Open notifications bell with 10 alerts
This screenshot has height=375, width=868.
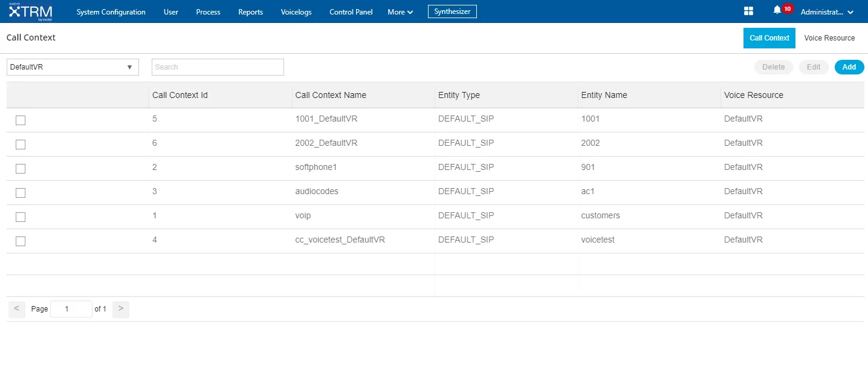coord(777,10)
